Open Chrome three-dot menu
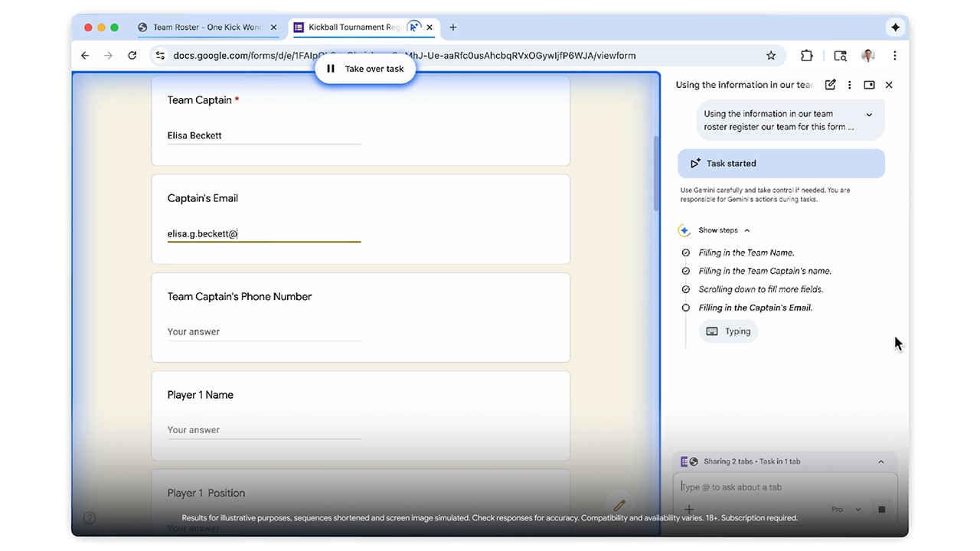Viewport: 980px width, 551px height. coord(894,56)
